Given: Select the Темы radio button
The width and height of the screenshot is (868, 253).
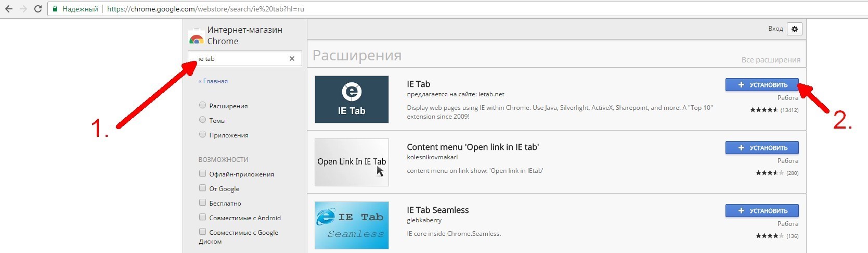Looking at the screenshot, I should [203, 120].
